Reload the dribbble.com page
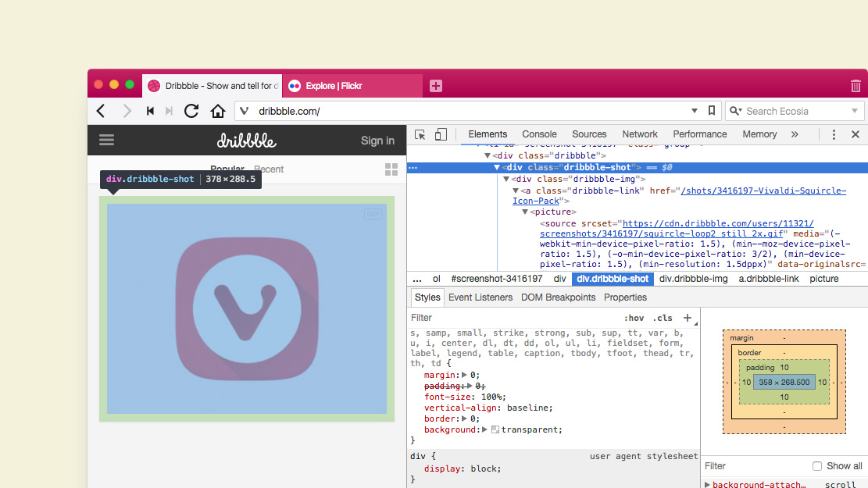The height and width of the screenshot is (488, 868). click(191, 111)
